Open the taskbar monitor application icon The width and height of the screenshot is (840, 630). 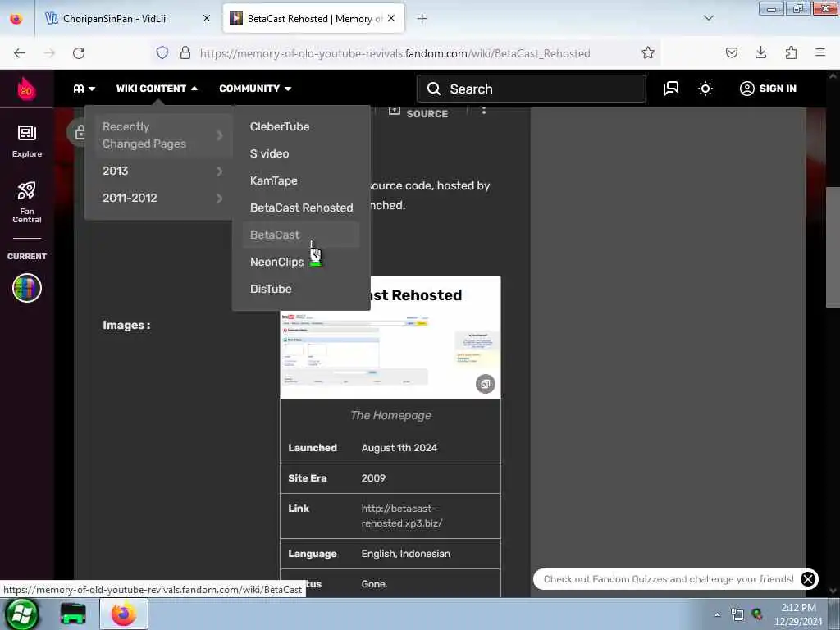coord(73,614)
